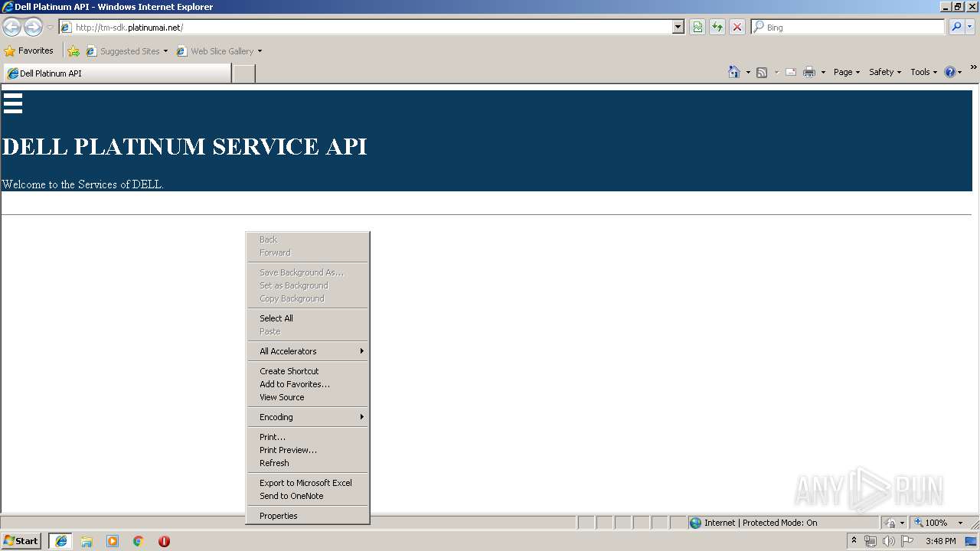980x551 pixels.
Task: Click the address bar URL field
Action: pos(366,28)
